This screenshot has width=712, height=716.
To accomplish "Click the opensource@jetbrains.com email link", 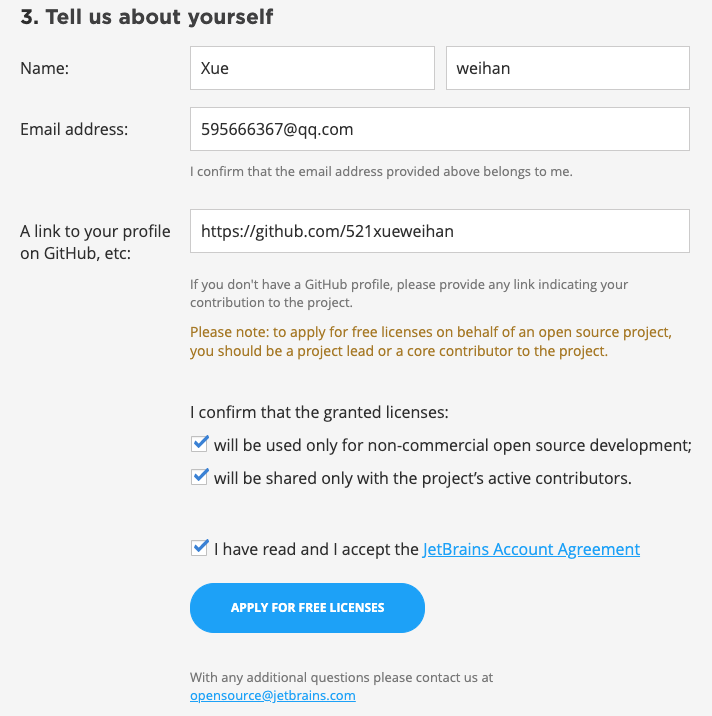I will pos(272,695).
